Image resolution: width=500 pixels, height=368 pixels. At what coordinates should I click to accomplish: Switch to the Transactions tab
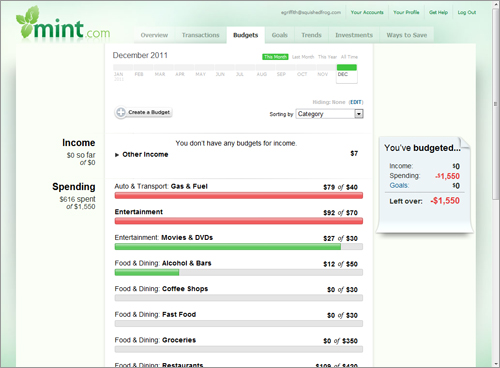(201, 35)
